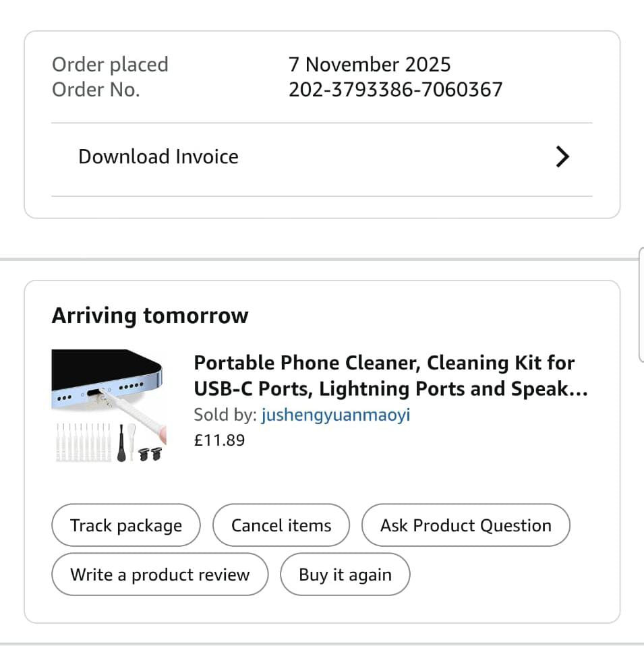Open the Download Invoice chevron arrow
Screen dimensions: 644x646
562,156
